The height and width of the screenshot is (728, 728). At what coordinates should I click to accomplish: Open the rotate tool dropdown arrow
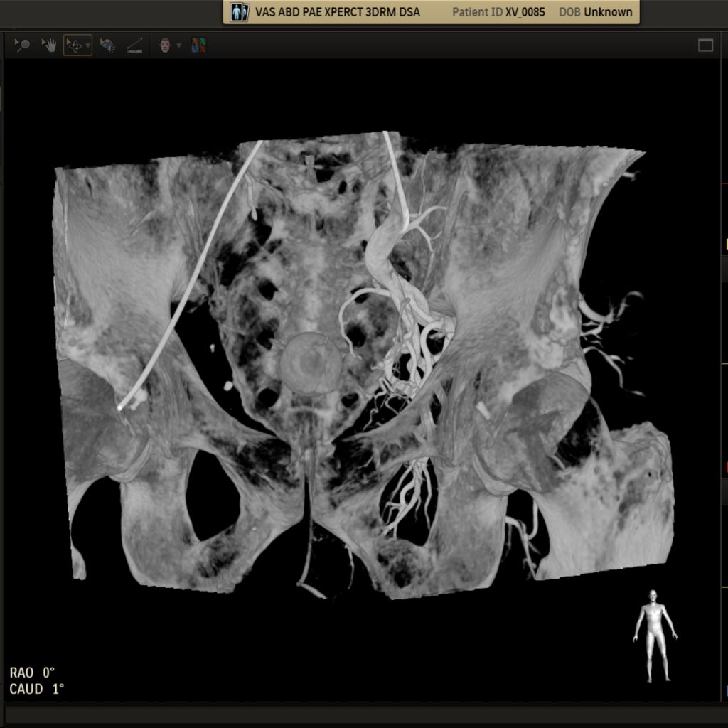87,45
